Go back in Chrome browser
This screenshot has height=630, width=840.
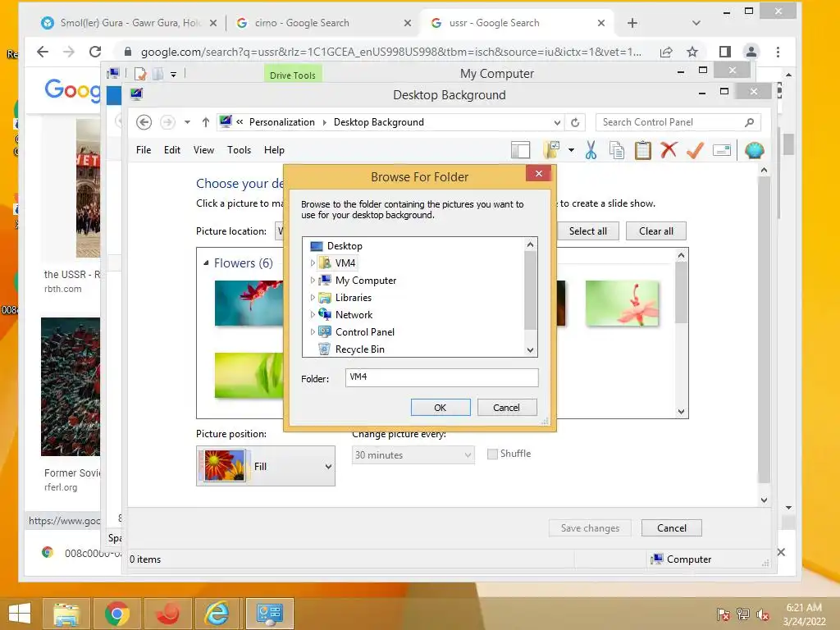43,52
